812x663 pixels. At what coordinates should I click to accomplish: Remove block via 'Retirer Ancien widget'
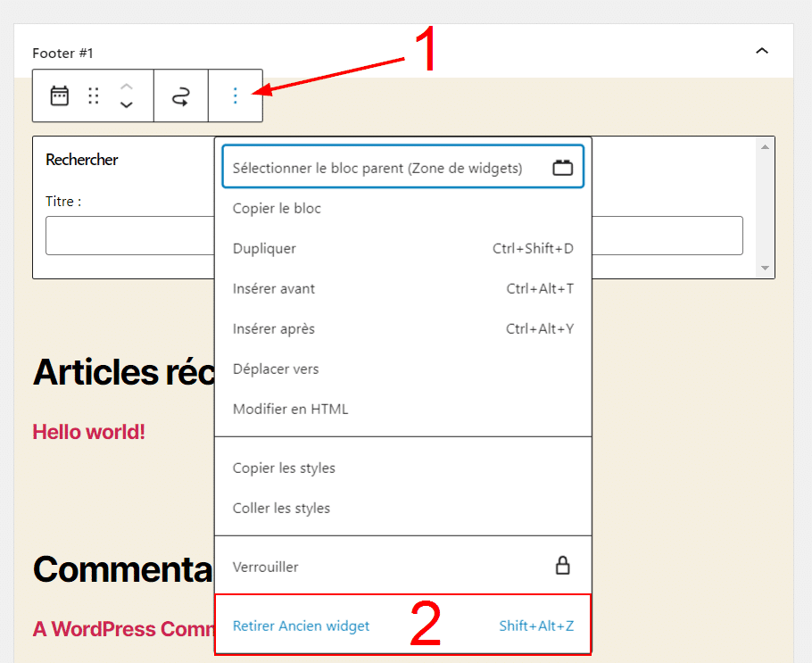pos(301,626)
